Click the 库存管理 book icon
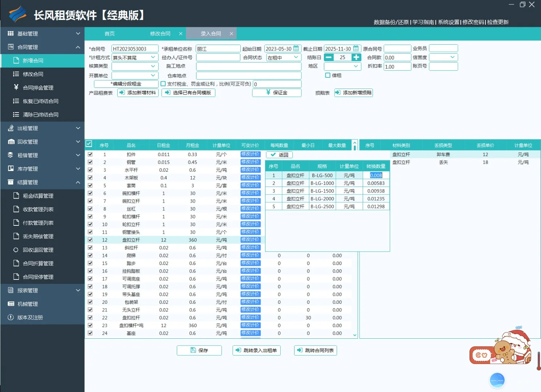The height and width of the screenshot is (392, 541). click(11, 168)
